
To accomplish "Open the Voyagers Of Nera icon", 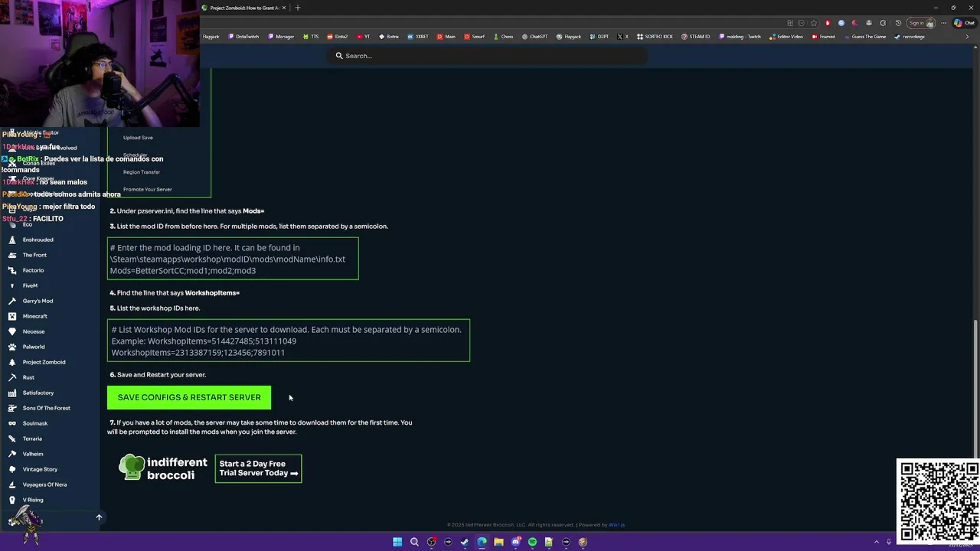I will [12, 484].
